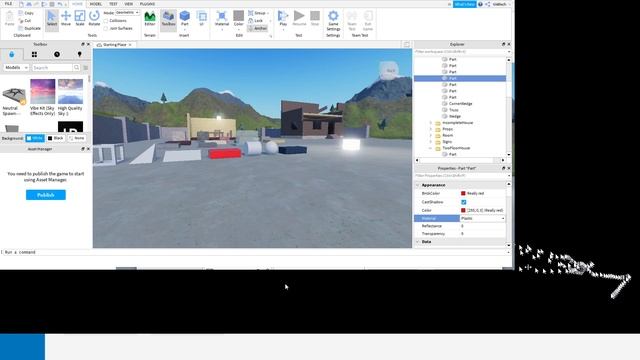640x360 pixels.
Task: Expand the Room folder
Action: pyautogui.click(x=430, y=136)
